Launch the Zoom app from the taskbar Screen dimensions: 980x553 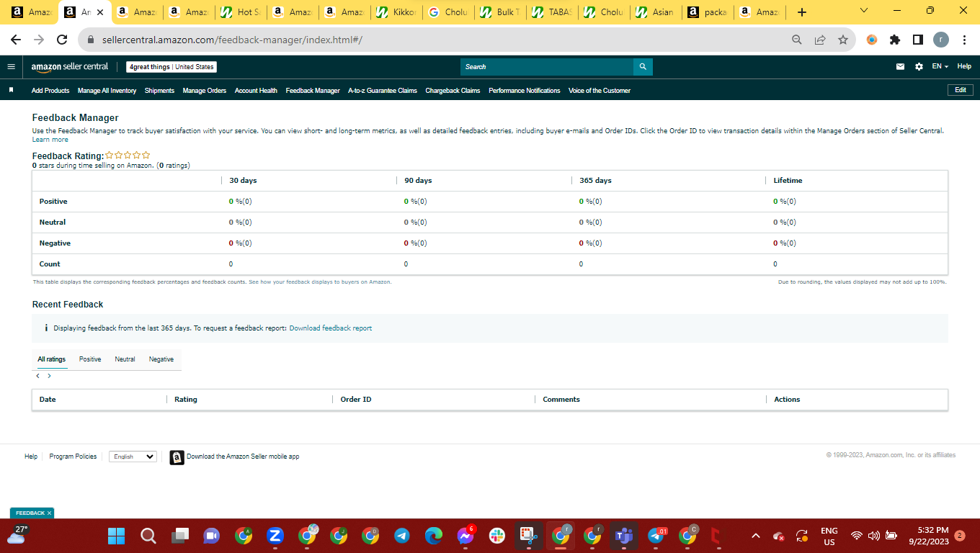click(275, 536)
